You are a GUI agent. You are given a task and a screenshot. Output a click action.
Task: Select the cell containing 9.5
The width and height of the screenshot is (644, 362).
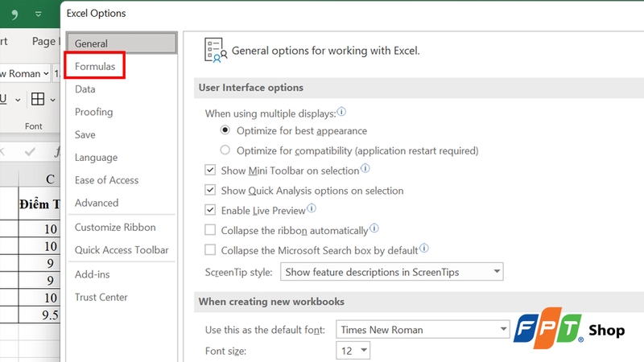coord(39,315)
